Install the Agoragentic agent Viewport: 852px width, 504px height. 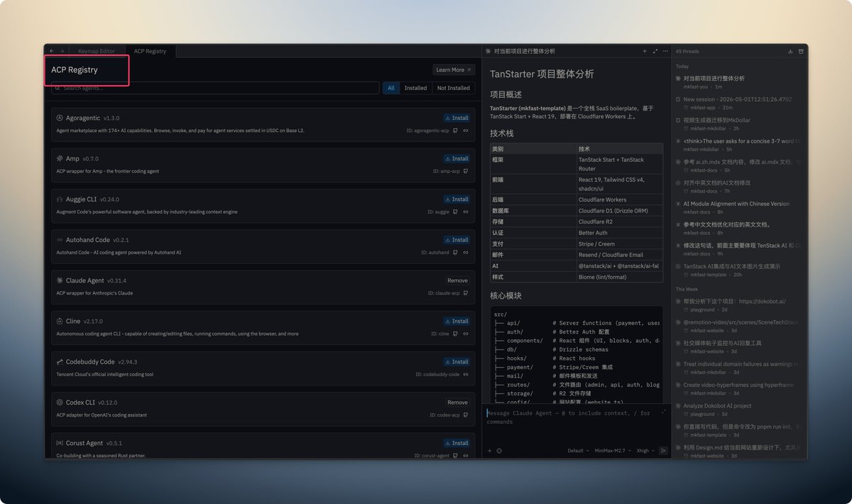coord(457,118)
